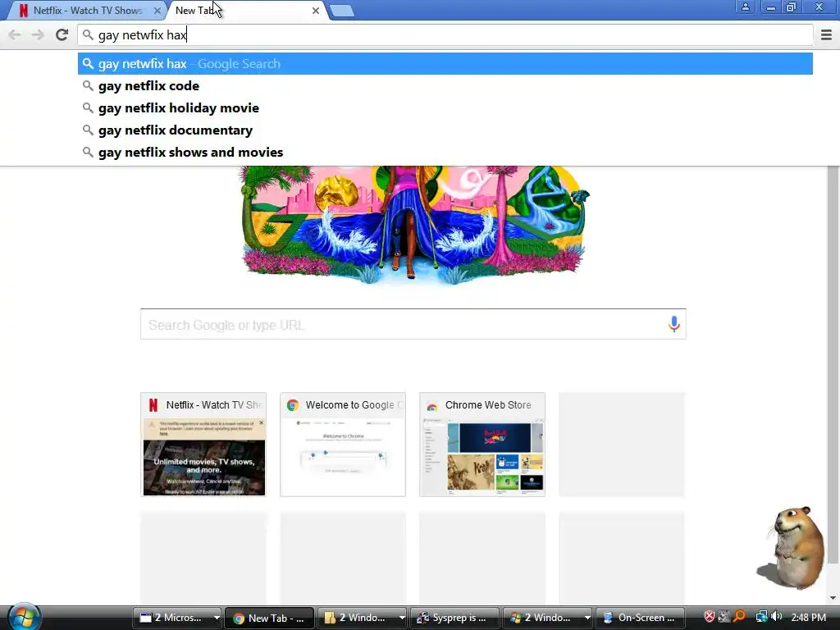Expand the Explorer taskbar group arrow

coord(402,618)
